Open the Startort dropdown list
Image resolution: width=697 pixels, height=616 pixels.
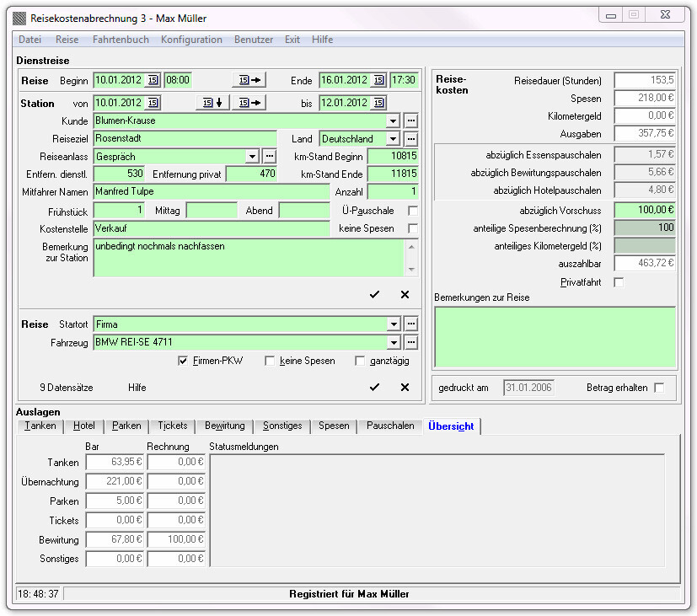[x=393, y=324]
